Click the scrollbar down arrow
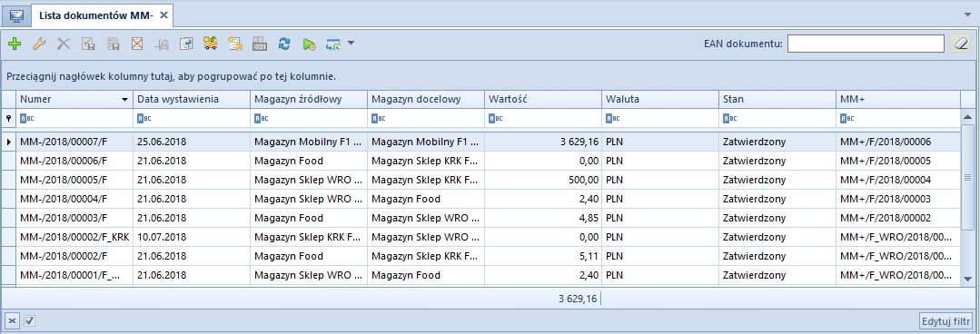Screen dimensions: 980x334 967,279
